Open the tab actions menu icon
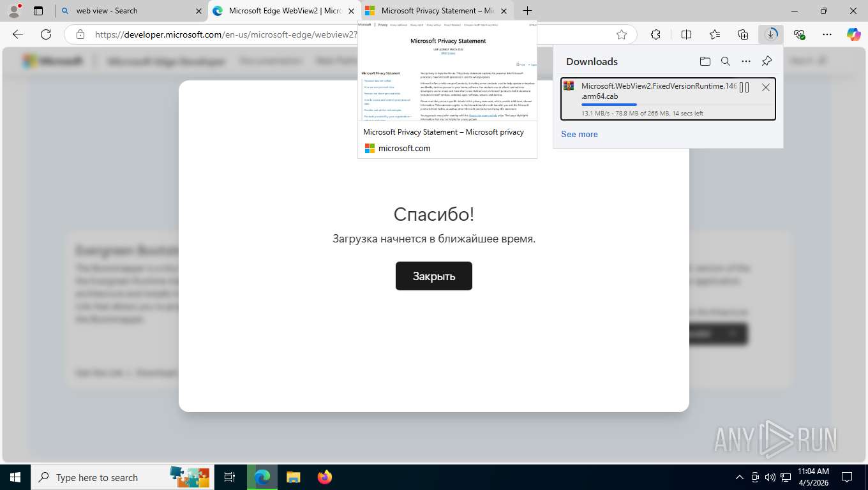The image size is (868, 490). click(x=38, y=11)
